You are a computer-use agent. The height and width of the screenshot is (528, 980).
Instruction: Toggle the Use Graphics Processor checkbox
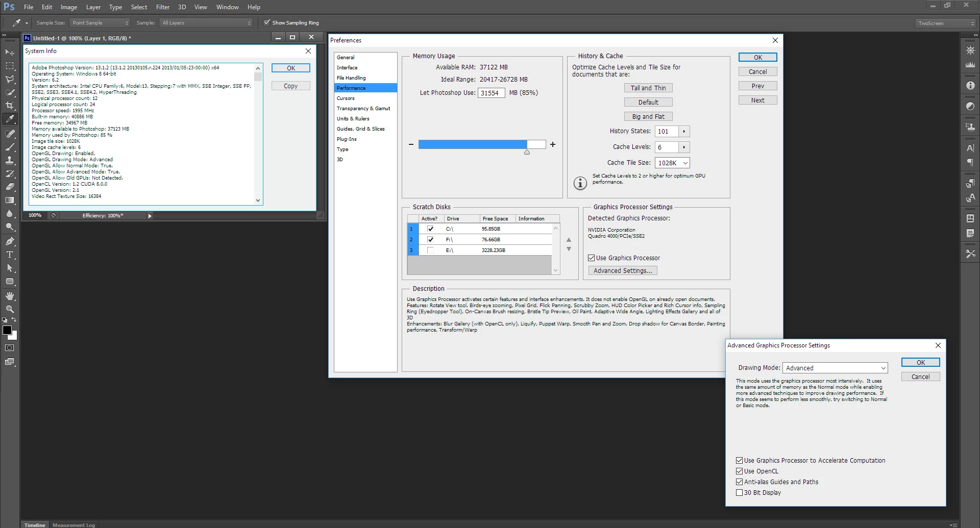tap(591, 258)
